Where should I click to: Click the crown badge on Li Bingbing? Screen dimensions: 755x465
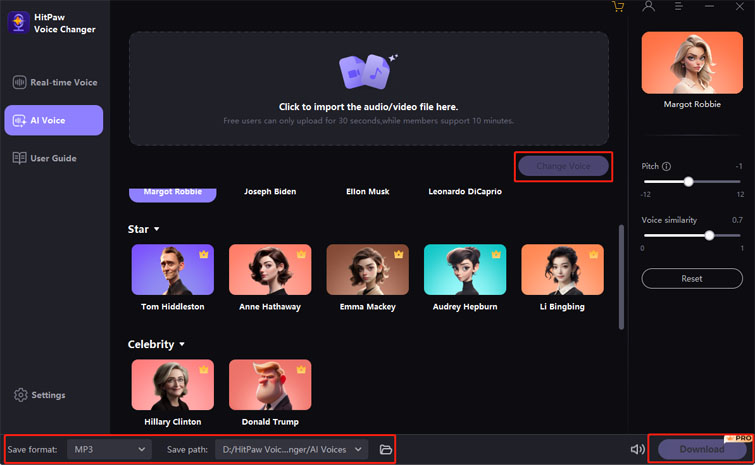(x=593, y=254)
